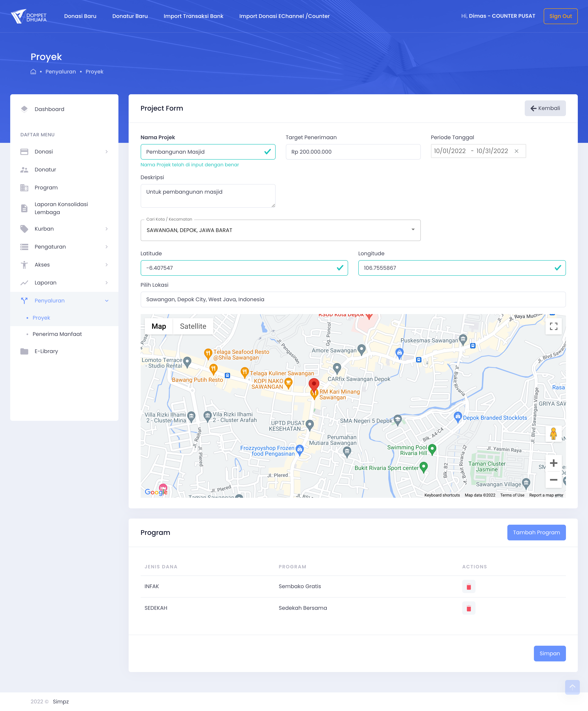This screenshot has width=588, height=711.
Task: Click the Street View pegman icon
Action: pos(553,433)
